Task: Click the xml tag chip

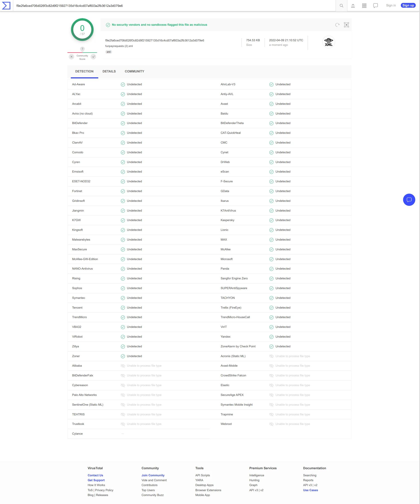Action: coord(109,52)
